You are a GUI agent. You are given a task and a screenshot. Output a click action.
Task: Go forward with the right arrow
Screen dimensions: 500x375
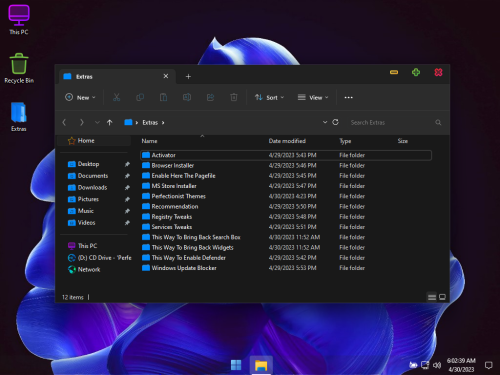click(82, 122)
